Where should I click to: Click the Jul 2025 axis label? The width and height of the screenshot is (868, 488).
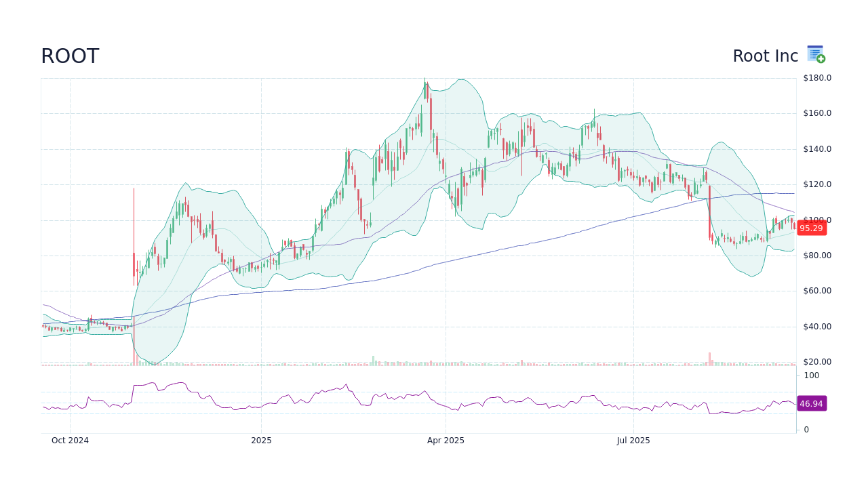(x=634, y=440)
